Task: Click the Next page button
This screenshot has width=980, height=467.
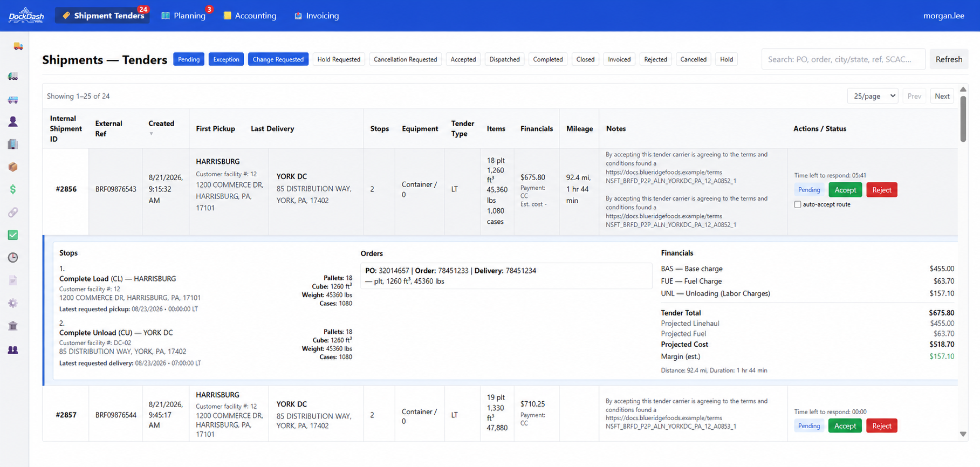Action: click(x=942, y=96)
